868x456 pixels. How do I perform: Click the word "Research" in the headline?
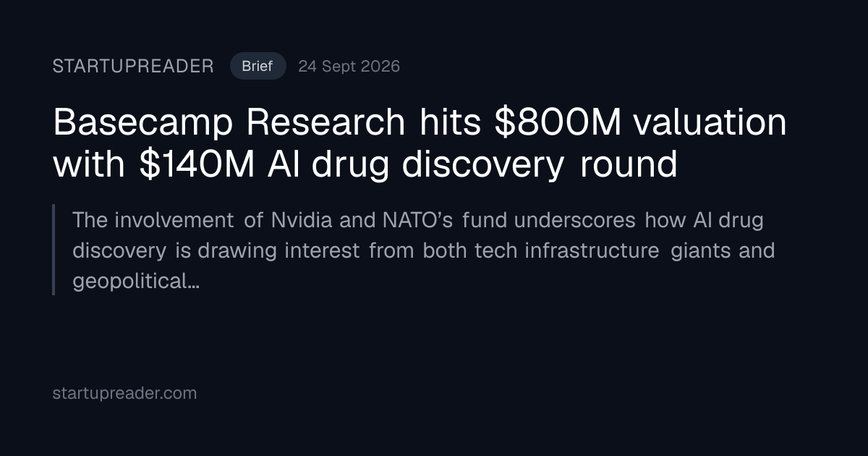[x=325, y=123]
